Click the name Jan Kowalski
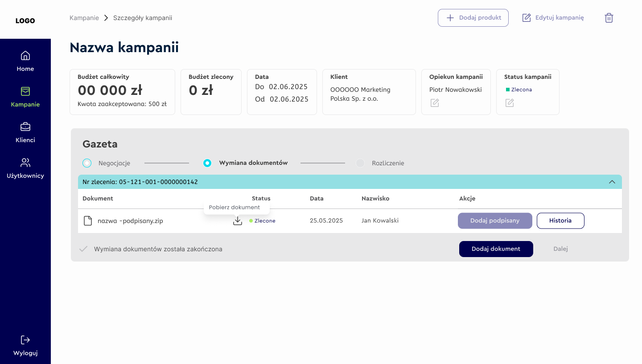Image resolution: width=642 pixels, height=364 pixels. 380,221
